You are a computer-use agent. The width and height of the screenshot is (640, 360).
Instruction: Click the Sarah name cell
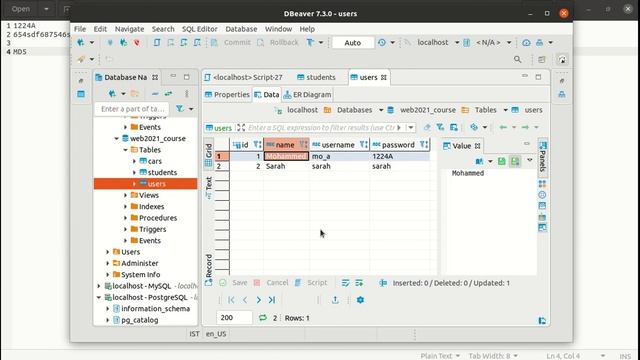click(287, 166)
